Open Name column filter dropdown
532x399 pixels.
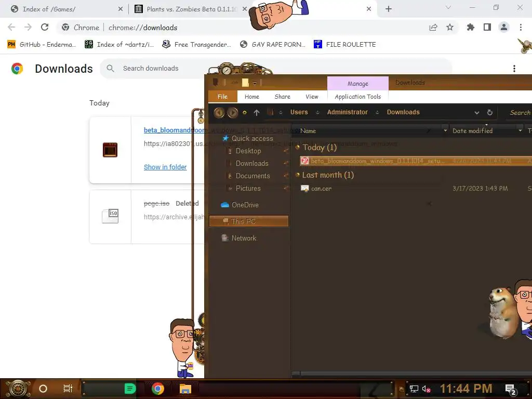tap(445, 130)
